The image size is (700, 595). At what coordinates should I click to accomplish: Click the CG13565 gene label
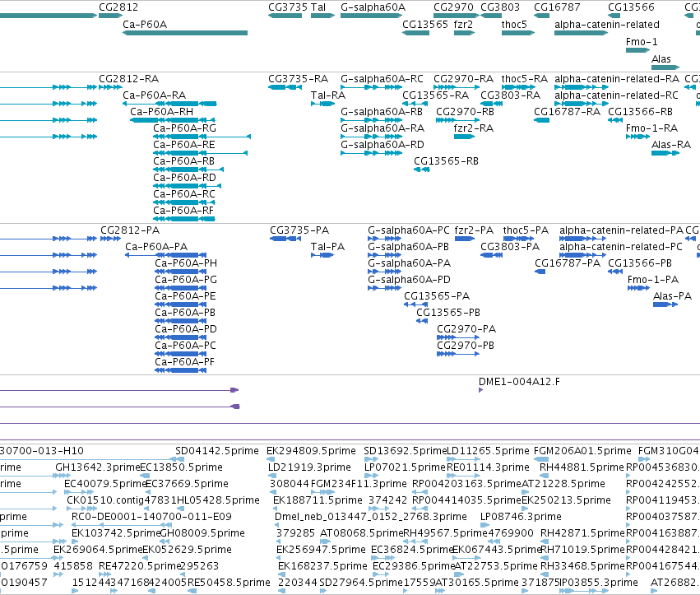point(425,24)
